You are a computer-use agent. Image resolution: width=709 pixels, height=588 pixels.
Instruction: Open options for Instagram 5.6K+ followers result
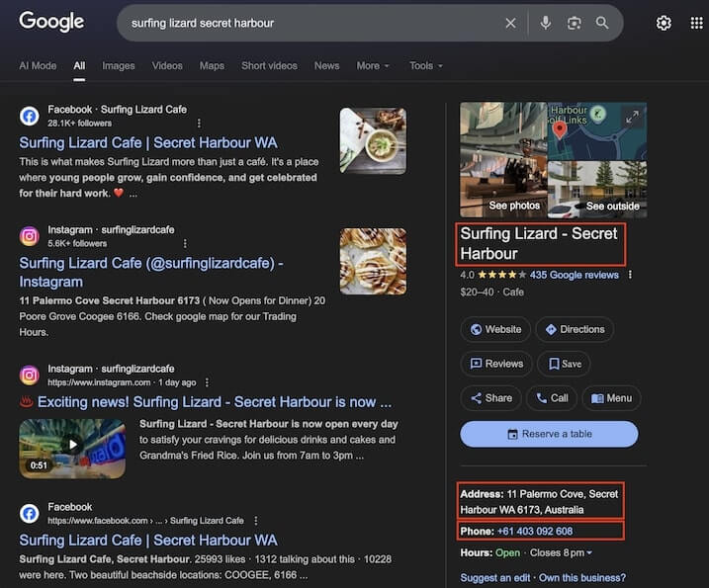185,244
